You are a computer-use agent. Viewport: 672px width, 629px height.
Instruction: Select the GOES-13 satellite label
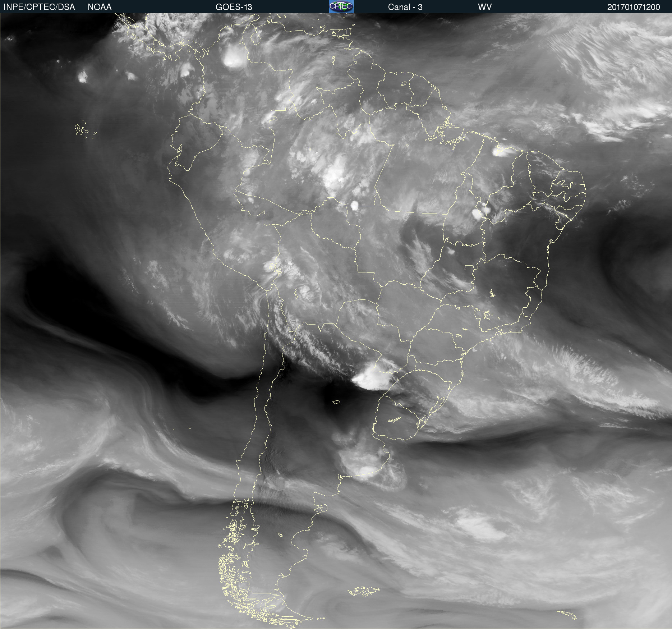234,7
